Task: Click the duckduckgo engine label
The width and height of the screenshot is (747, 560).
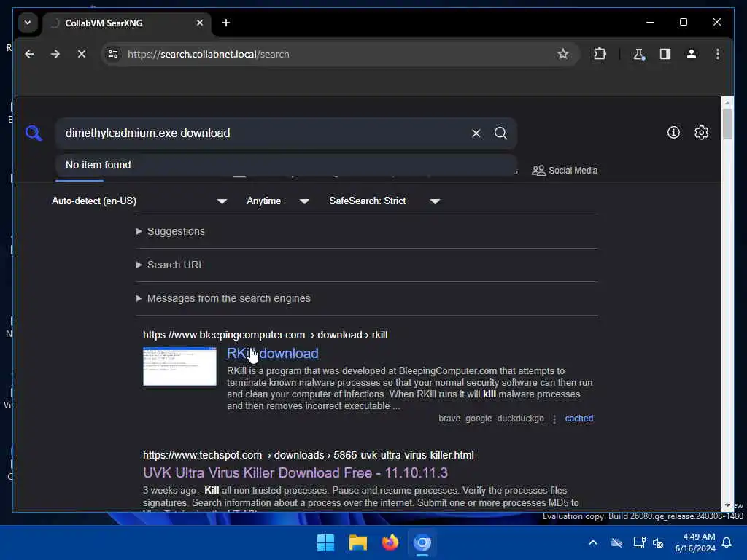Action: click(520, 418)
